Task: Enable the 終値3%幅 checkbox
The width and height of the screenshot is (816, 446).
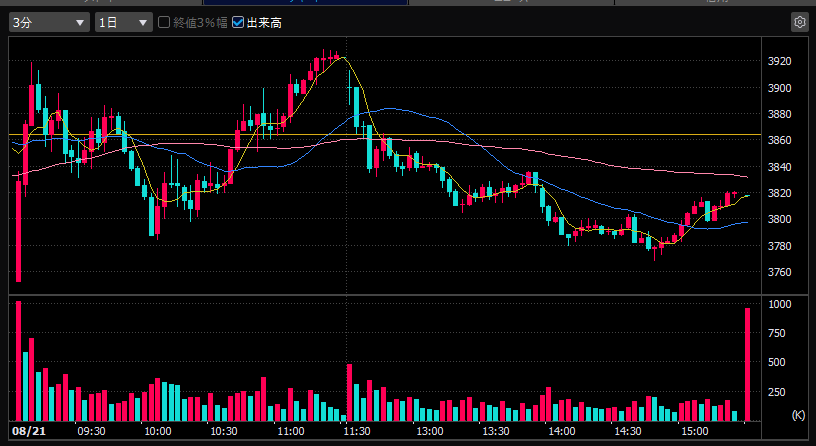Action: [x=164, y=22]
